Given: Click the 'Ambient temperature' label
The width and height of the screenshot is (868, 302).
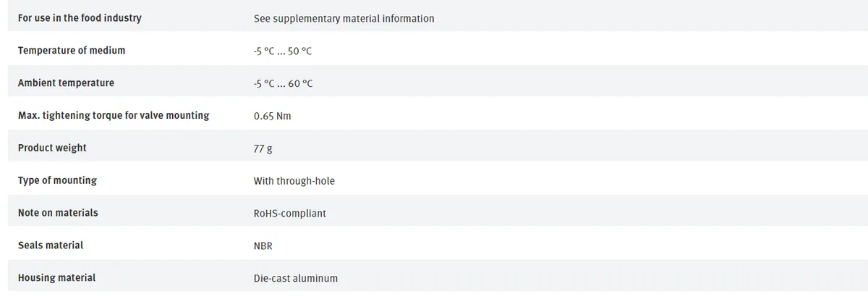Looking at the screenshot, I should coord(66,83).
